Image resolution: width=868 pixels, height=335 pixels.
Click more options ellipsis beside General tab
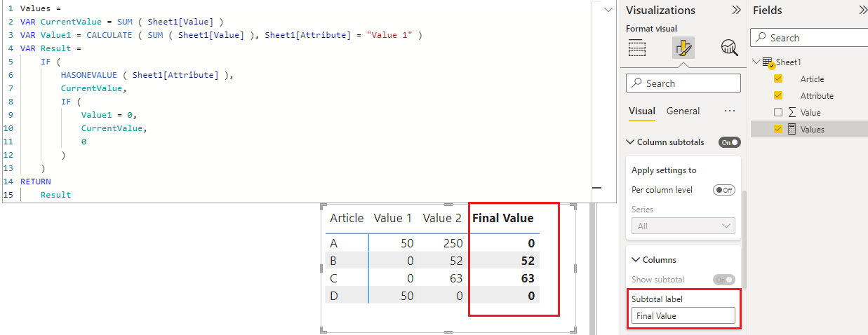[x=729, y=111]
